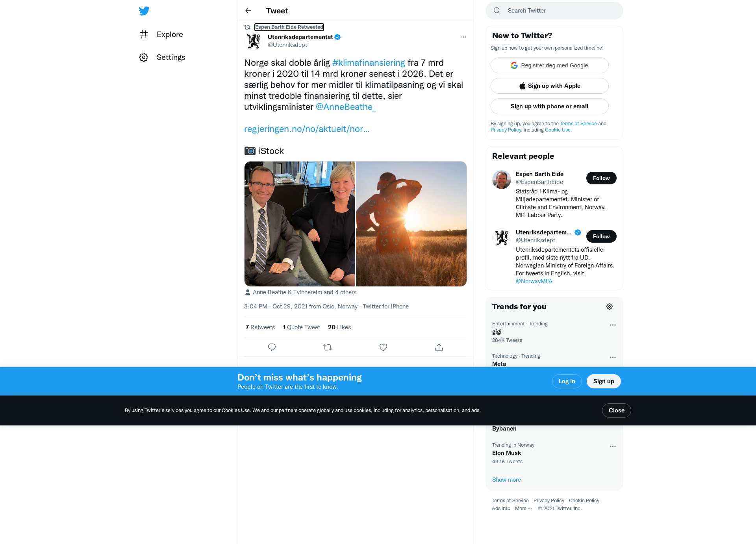Click the #klimafinansiering hashtag link
756x544 pixels.
pyautogui.click(x=369, y=63)
